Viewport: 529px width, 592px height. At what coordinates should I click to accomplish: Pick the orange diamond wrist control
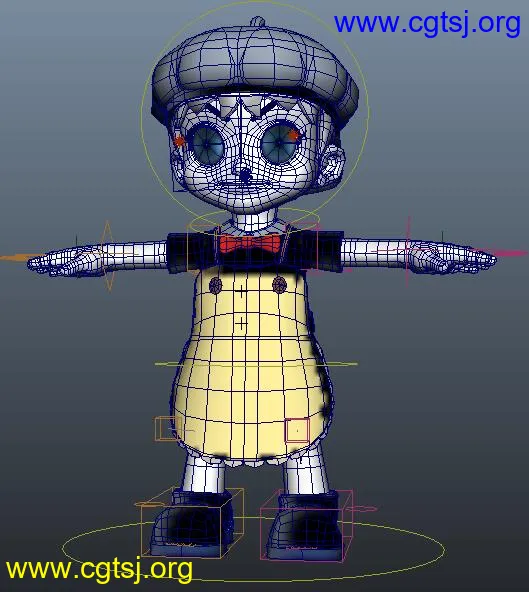click(108, 256)
